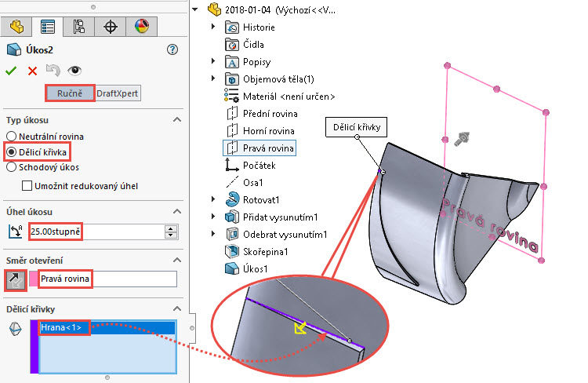Click the gray direction arrow handle in viewport

pos(462,139)
